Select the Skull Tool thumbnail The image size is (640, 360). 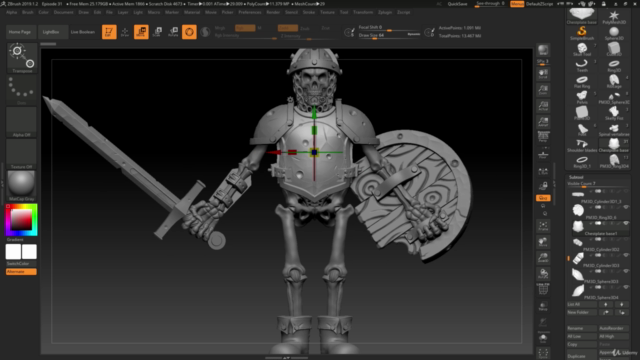(582, 49)
